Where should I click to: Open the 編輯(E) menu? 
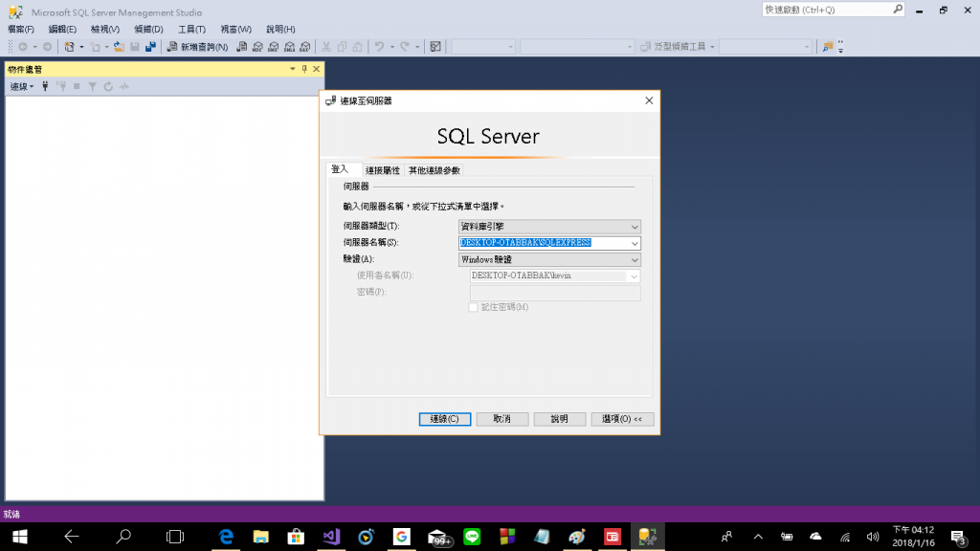coord(62,30)
